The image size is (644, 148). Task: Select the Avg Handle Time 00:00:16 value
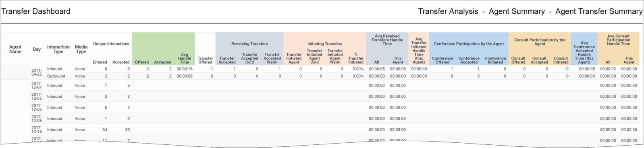pyautogui.click(x=185, y=69)
